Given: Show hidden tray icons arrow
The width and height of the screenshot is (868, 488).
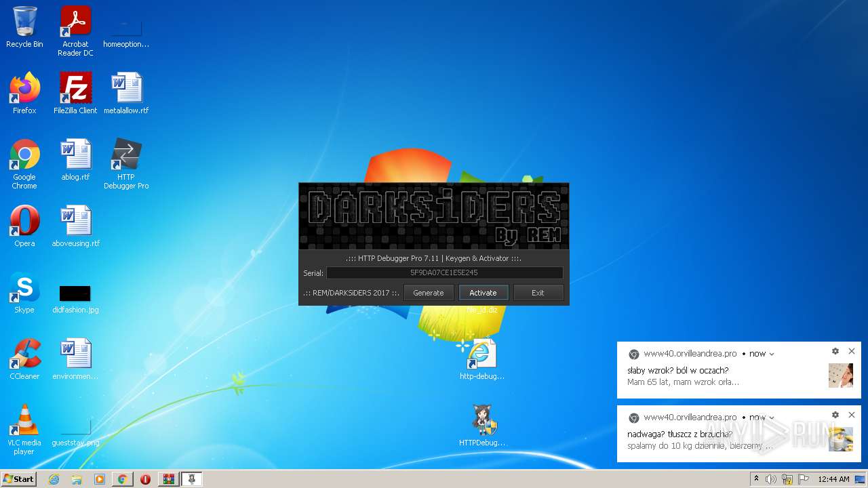Looking at the screenshot, I should point(756,479).
